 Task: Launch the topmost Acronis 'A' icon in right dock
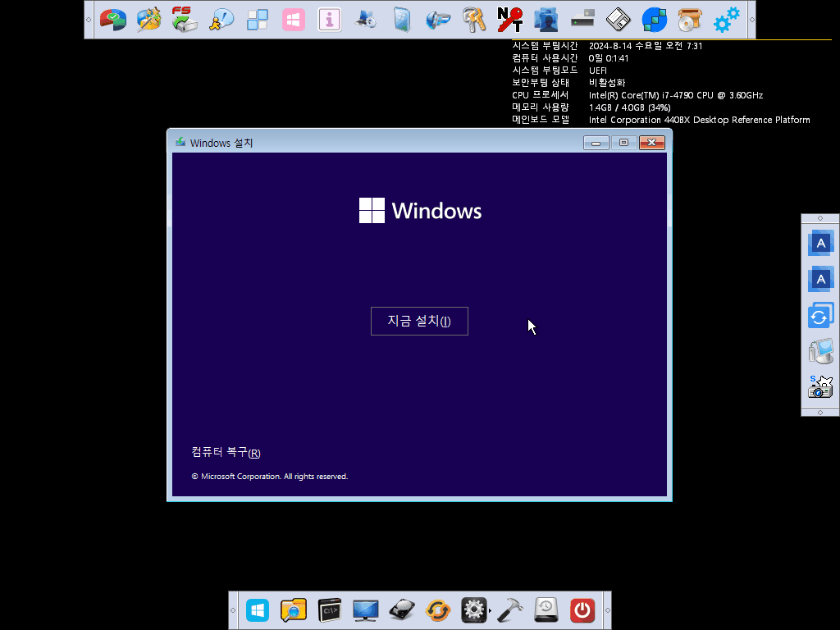coord(820,244)
